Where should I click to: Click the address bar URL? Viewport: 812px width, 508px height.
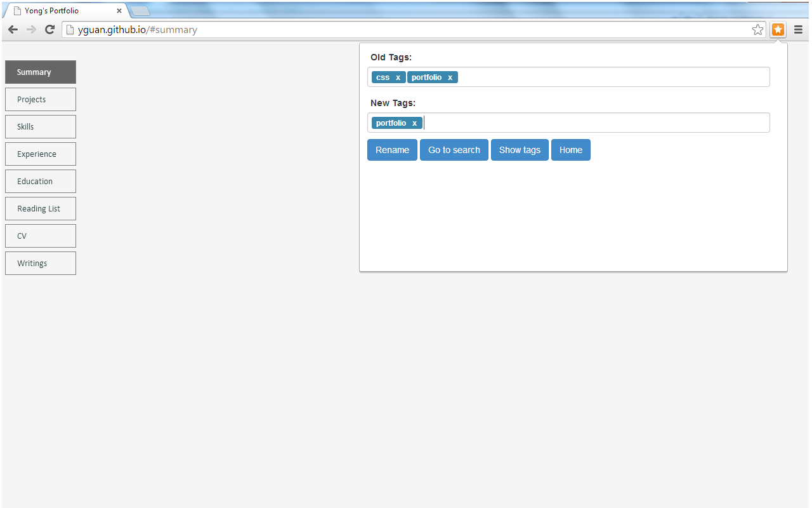coord(138,30)
